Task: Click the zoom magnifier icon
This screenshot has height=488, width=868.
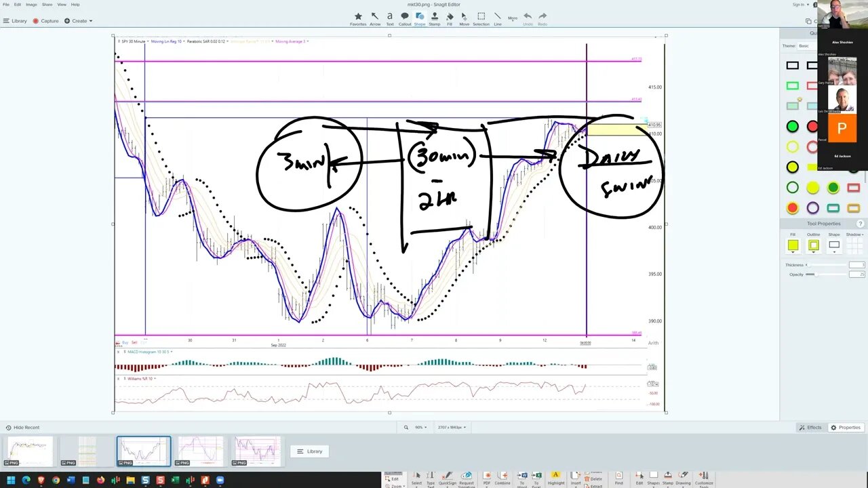Action: click(406, 428)
